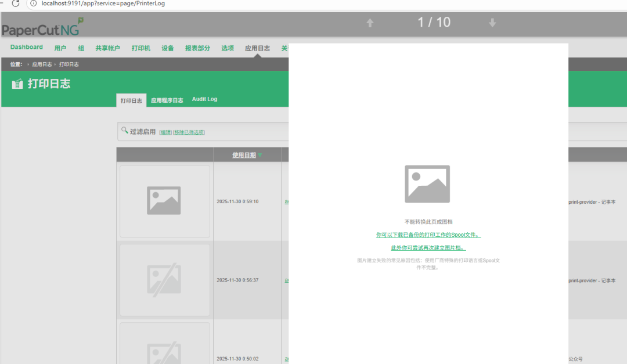The width and height of the screenshot is (627, 364).
Task: Click the 编辑 filter link
Action: pos(165,132)
